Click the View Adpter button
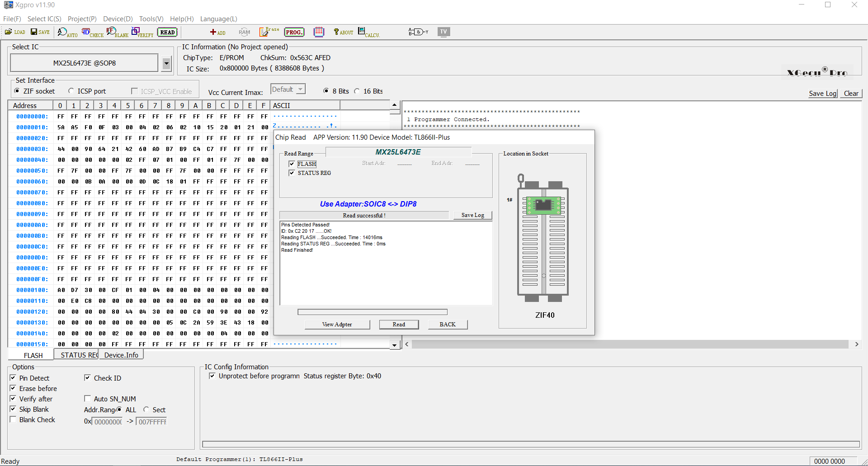The image size is (868, 466). pyautogui.click(x=337, y=325)
